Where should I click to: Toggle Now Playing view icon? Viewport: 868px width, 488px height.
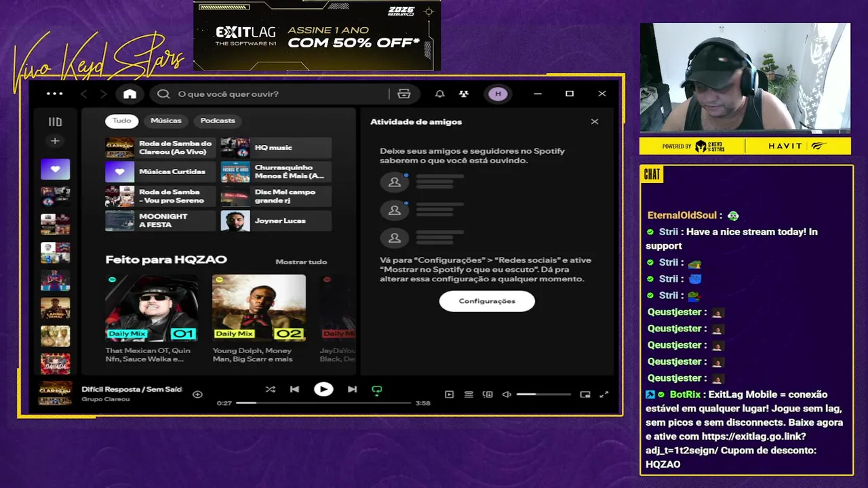[x=449, y=394]
